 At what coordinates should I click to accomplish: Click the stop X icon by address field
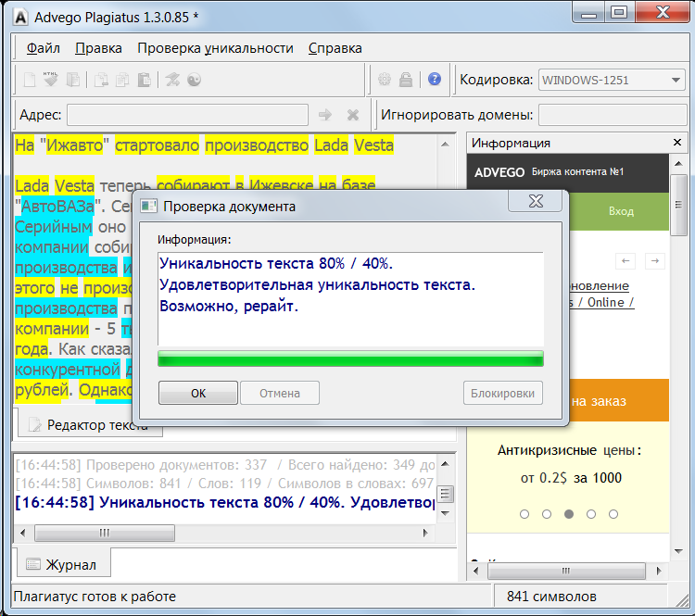point(353,115)
